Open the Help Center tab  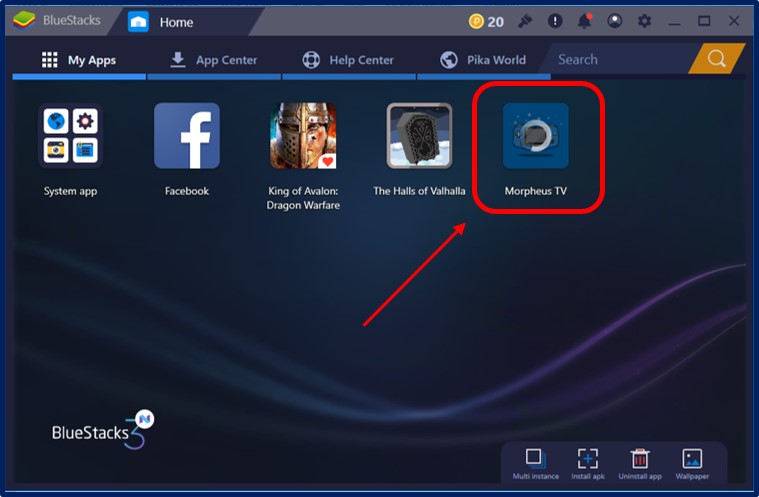point(349,60)
